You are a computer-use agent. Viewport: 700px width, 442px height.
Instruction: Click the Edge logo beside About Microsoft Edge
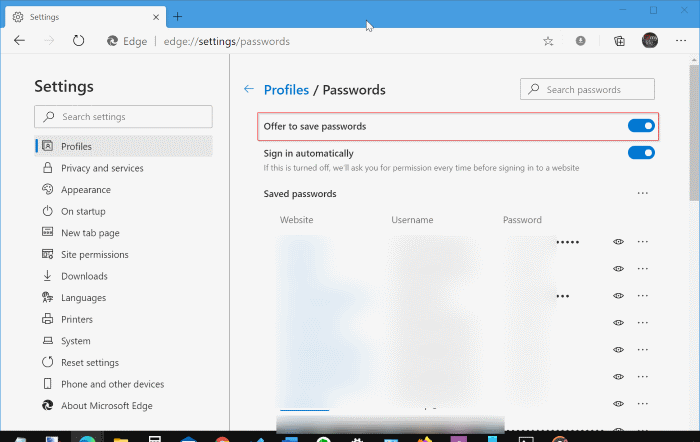pos(47,405)
